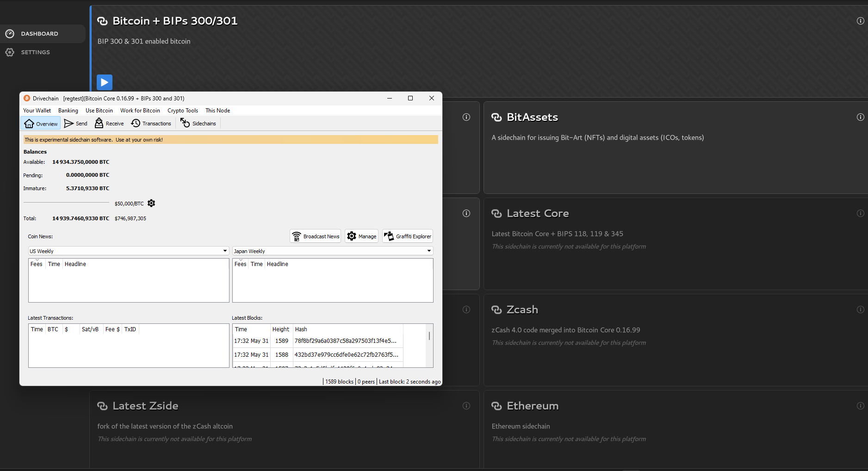Select block 1589 row in Latest Blocks
Screen dimensions: 868x471
click(x=317, y=341)
